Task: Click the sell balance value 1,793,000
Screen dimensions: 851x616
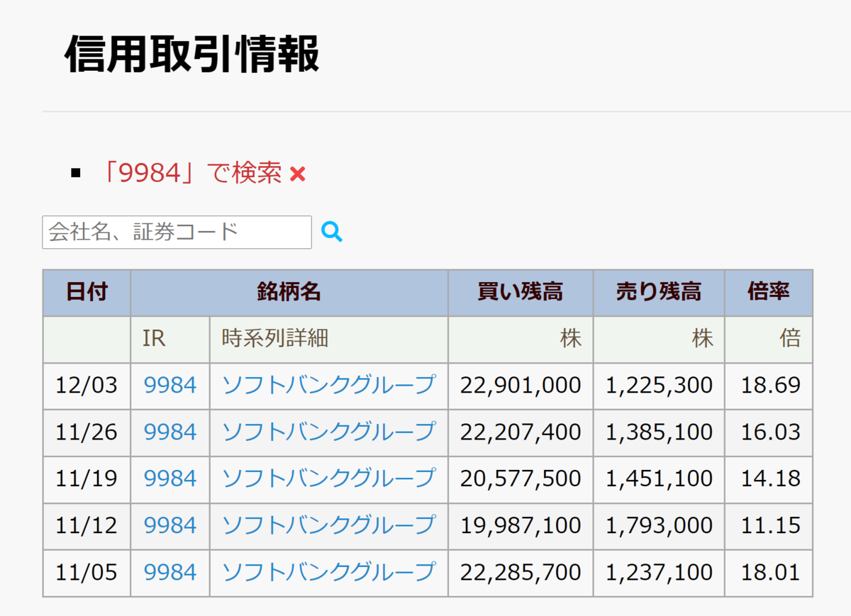Action: (659, 526)
